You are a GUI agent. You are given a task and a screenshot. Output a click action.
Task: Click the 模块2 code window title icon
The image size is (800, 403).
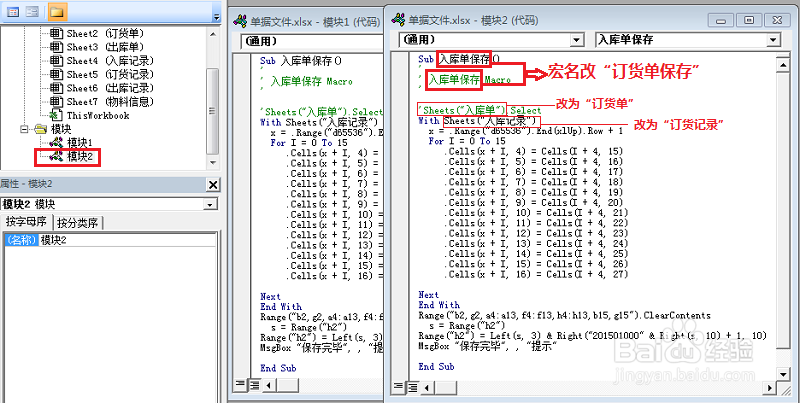397,20
